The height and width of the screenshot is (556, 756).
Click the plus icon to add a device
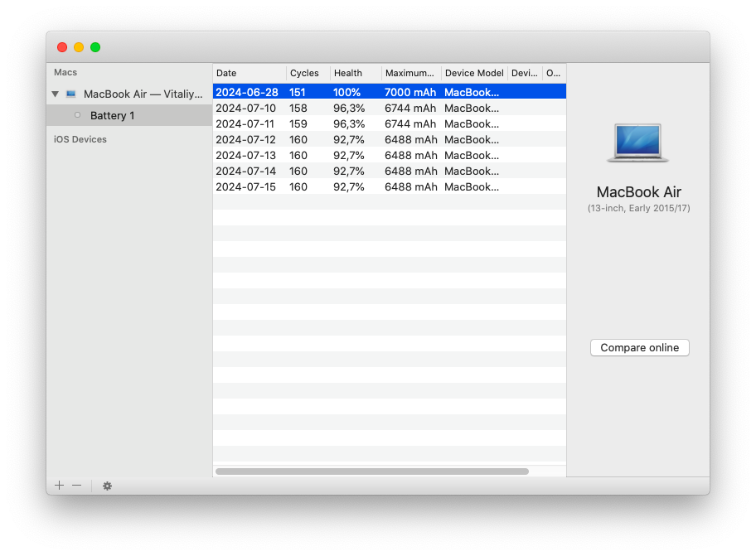60,486
